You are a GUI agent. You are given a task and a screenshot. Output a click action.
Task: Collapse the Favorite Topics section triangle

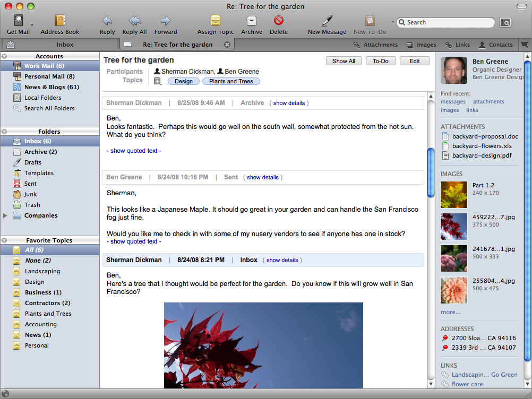pyautogui.click(x=4, y=240)
